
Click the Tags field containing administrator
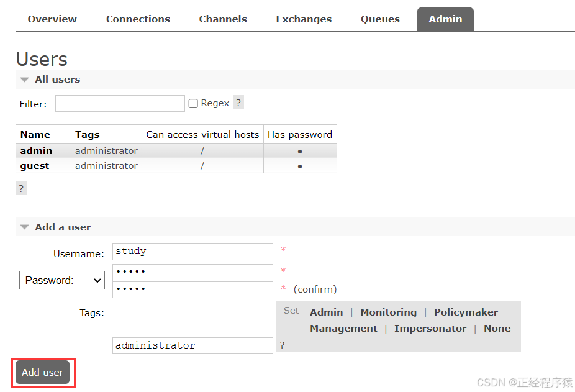[192, 345]
